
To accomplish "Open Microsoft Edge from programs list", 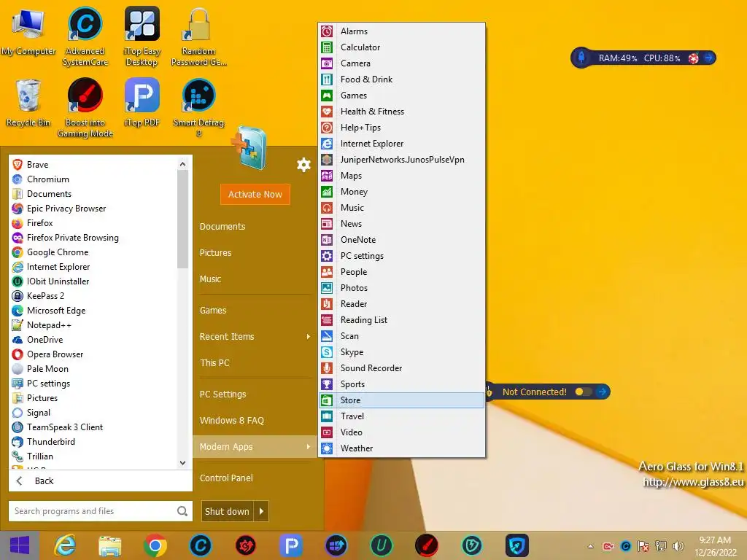I will [93, 311].
